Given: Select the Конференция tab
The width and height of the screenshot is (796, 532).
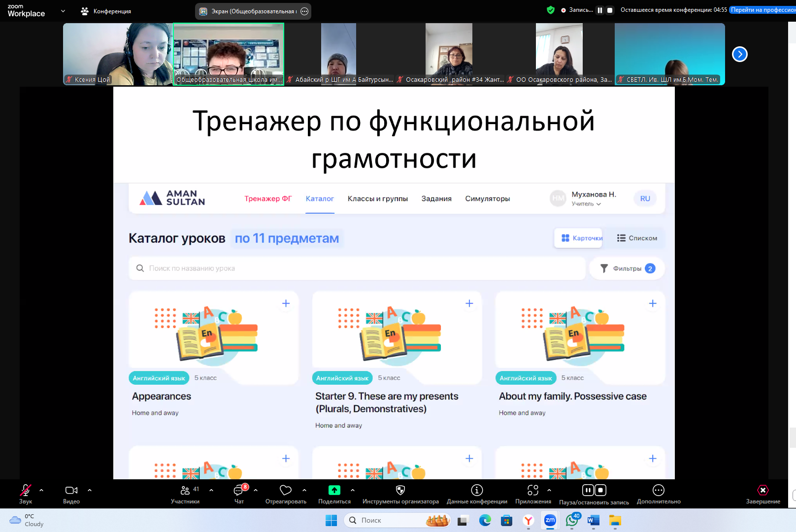Looking at the screenshot, I should pos(106,11).
